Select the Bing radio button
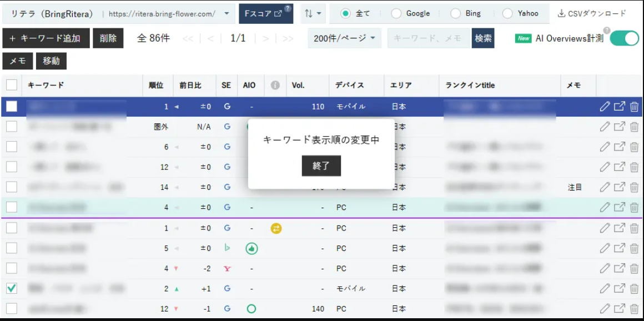The width and height of the screenshot is (644, 321). [456, 13]
